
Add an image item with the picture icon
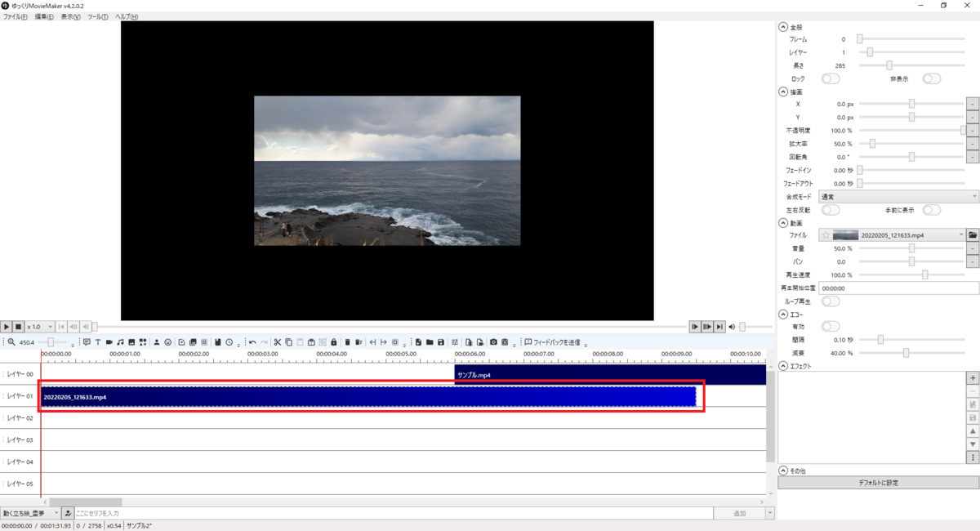(131, 341)
